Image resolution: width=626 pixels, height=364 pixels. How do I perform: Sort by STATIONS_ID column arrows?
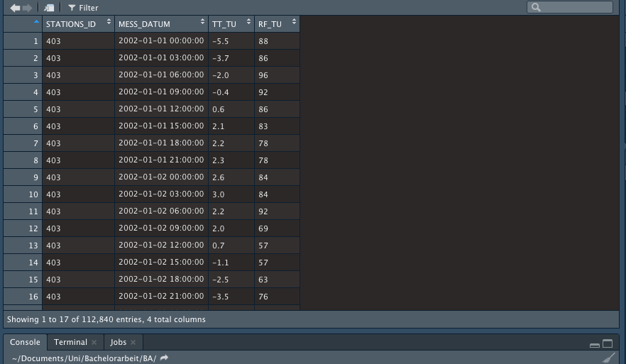109,23
